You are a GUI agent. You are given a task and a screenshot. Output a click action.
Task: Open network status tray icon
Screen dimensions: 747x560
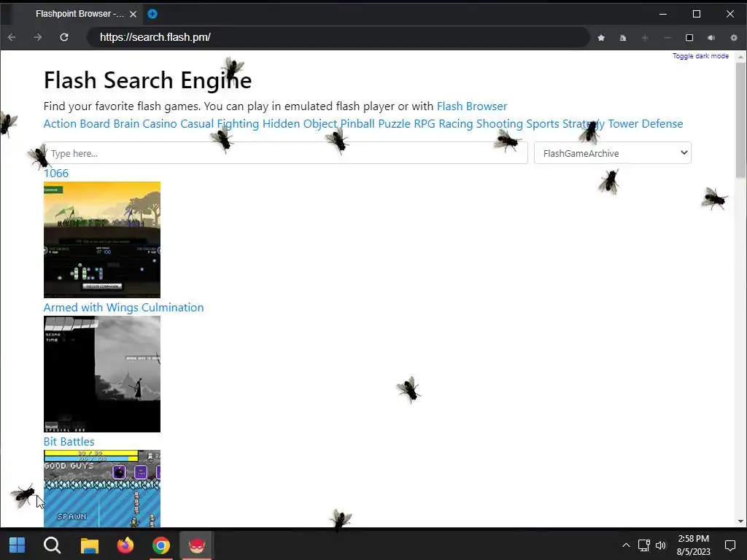click(643, 545)
